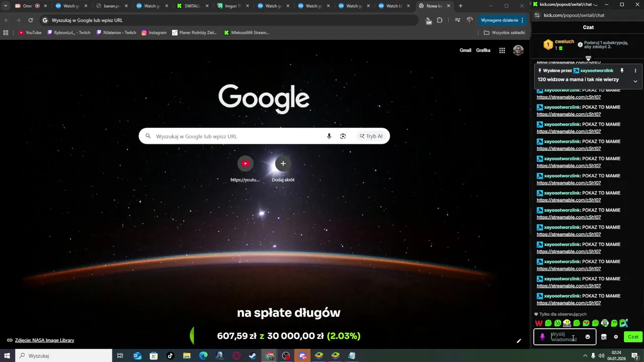Open Outlook from the taskbar

click(x=137, y=356)
